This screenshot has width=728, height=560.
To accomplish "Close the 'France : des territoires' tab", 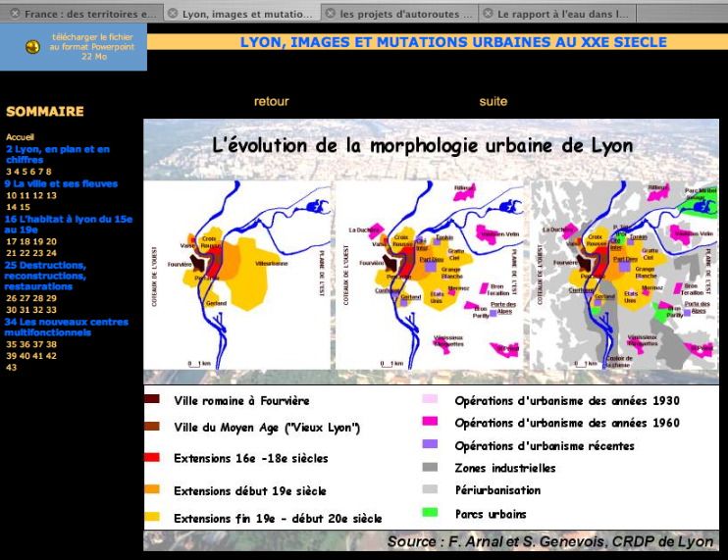I will tap(15, 14).
